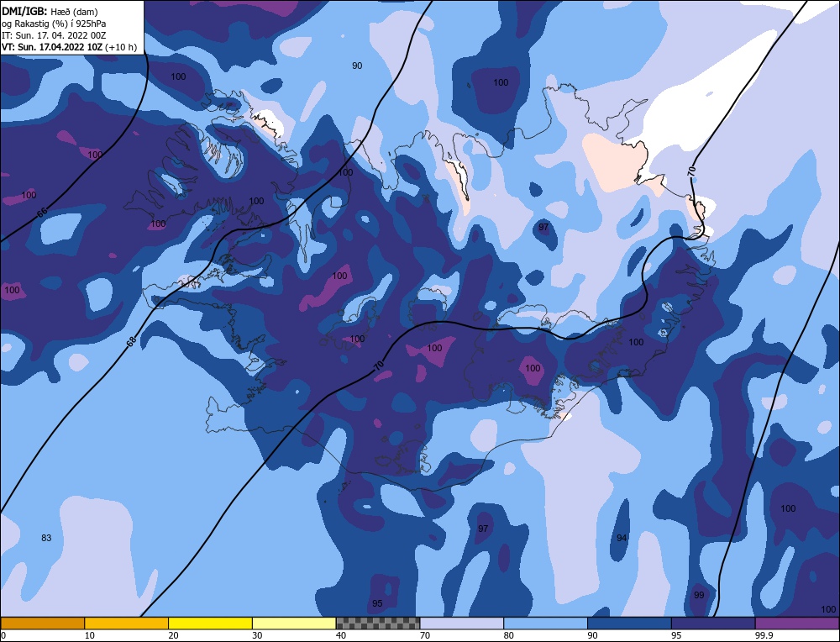
Task: Click the yellow 20-30 legend swatch
Action: (x=210, y=624)
